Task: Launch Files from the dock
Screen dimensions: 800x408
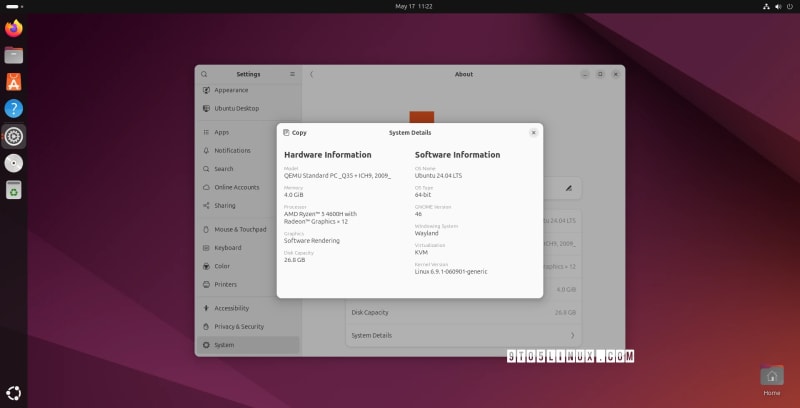Action: coord(14,55)
